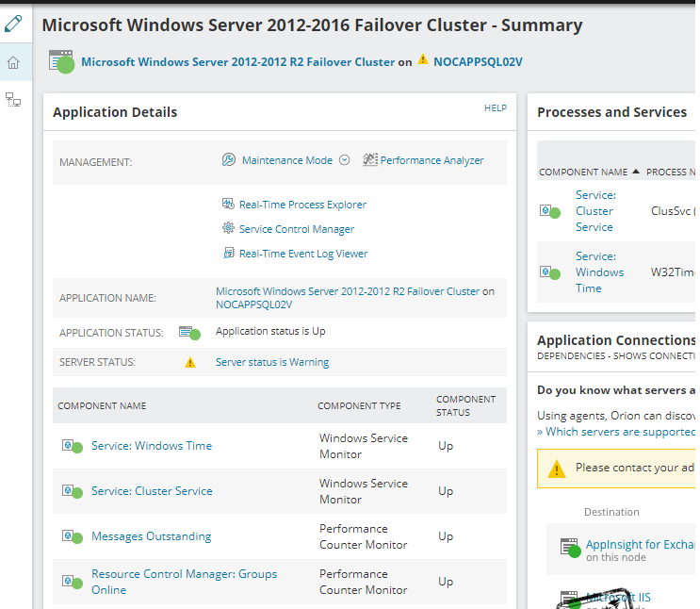Click the Service Control Manager gear icon
700x609 pixels.
(228, 228)
